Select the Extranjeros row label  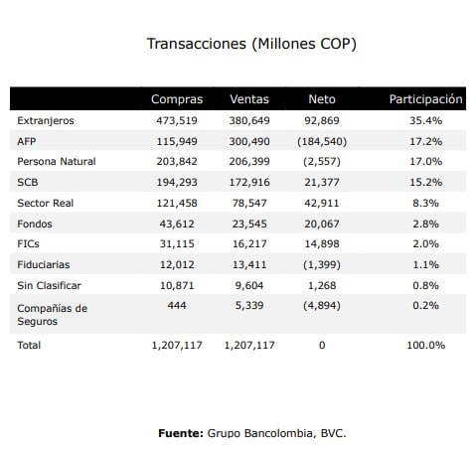46,121
